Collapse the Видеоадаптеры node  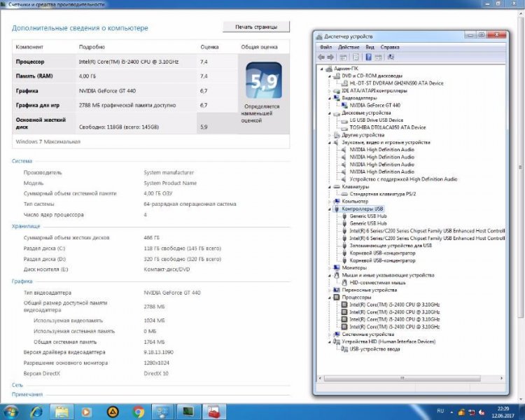tap(330, 98)
